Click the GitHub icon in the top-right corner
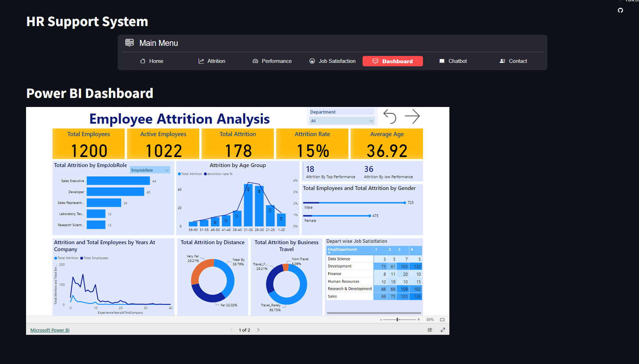The width and height of the screenshot is (639, 364). 620,11
